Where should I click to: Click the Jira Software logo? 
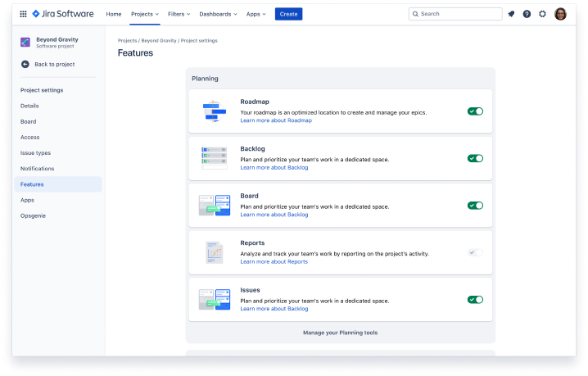[x=63, y=14]
